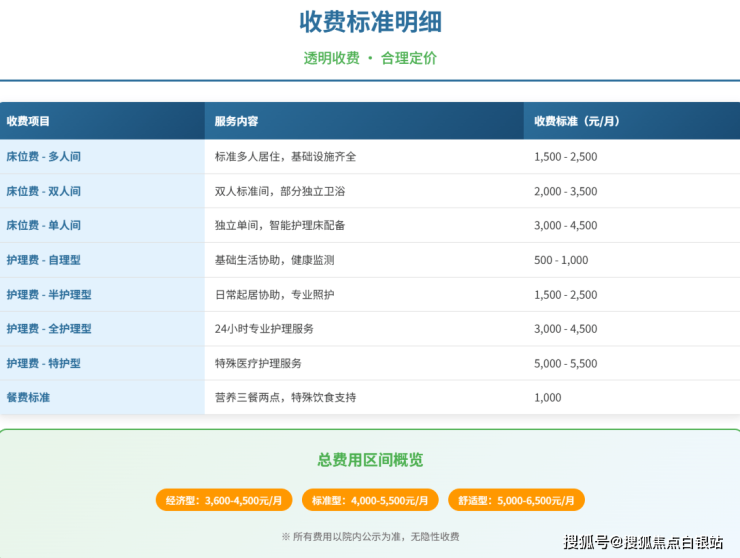Click the 护理费 - 自理型 row label
Screen dimensions: 740x558
tap(43, 260)
